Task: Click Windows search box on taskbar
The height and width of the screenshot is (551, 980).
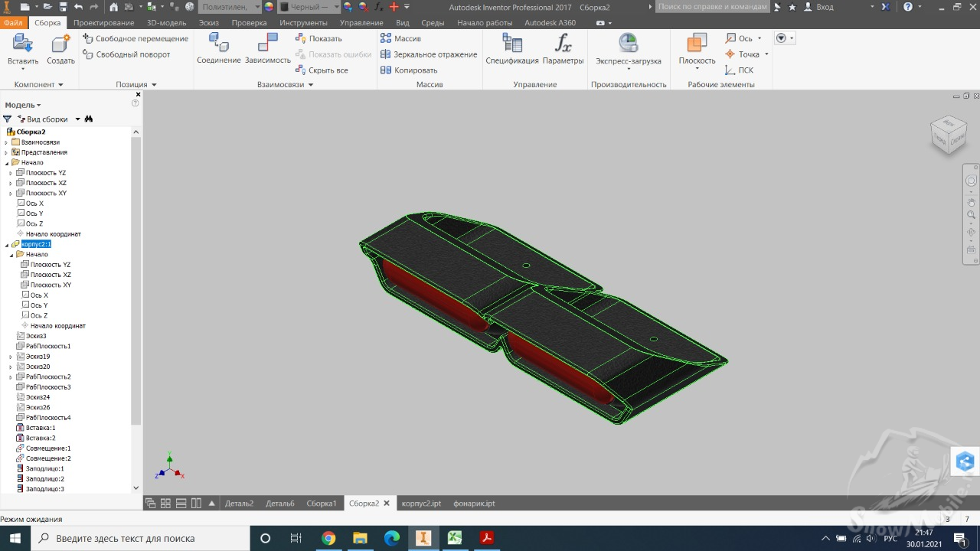Action: pyautogui.click(x=139, y=538)
